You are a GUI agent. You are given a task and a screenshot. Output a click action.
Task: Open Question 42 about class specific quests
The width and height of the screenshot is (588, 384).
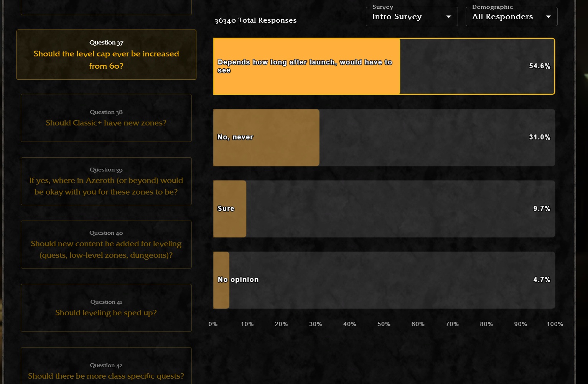[106, 366]
